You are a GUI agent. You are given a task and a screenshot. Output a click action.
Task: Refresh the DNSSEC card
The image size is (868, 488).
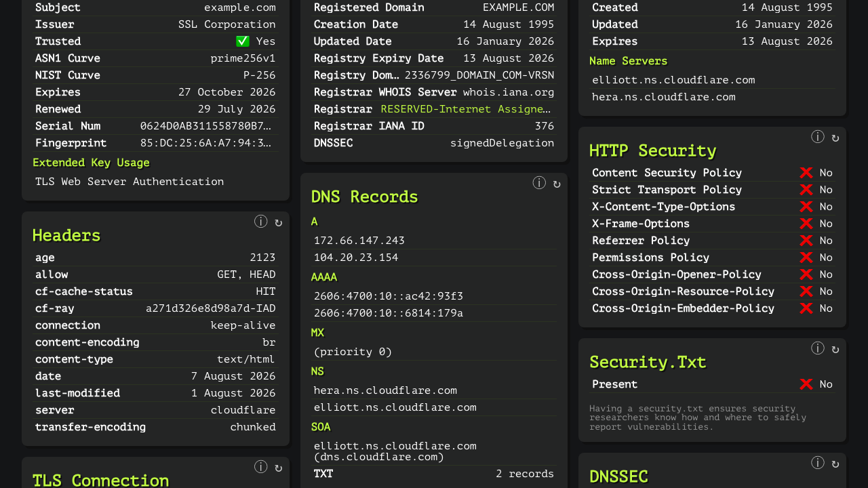[x=835, y=464]
